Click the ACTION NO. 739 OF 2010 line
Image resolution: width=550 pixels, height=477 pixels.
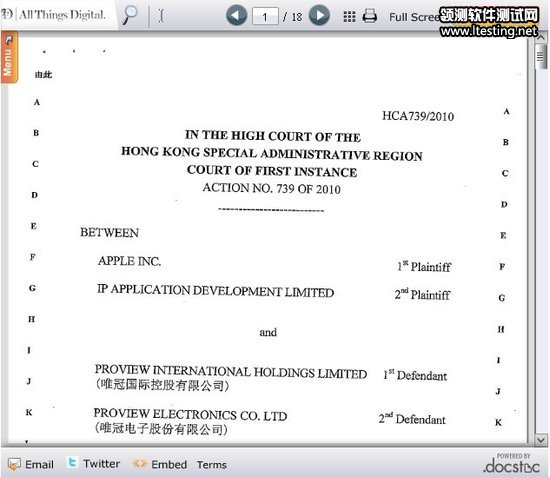pyautogui.click(x=271, y=188)
